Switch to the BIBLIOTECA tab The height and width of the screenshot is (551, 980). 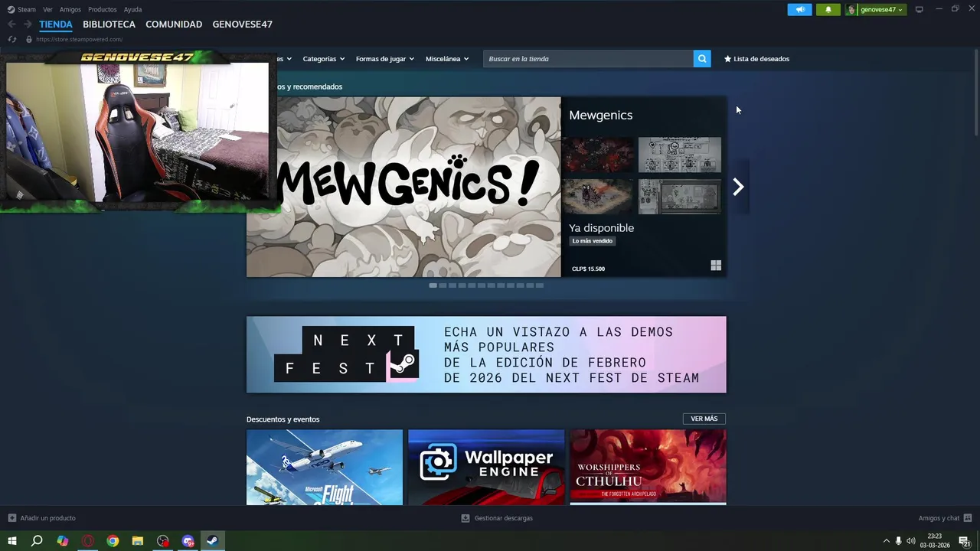pyautogui.click(x=109, y=24)
